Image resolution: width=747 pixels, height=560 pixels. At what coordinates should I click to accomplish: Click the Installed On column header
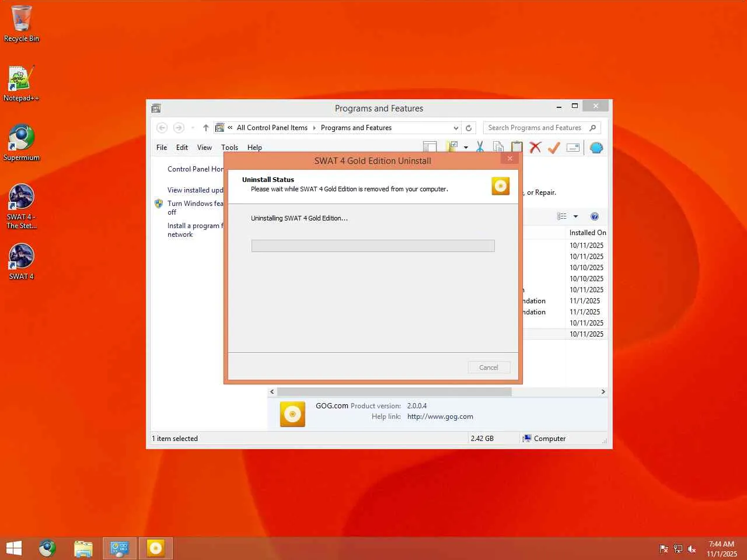(x=588, y=233)
